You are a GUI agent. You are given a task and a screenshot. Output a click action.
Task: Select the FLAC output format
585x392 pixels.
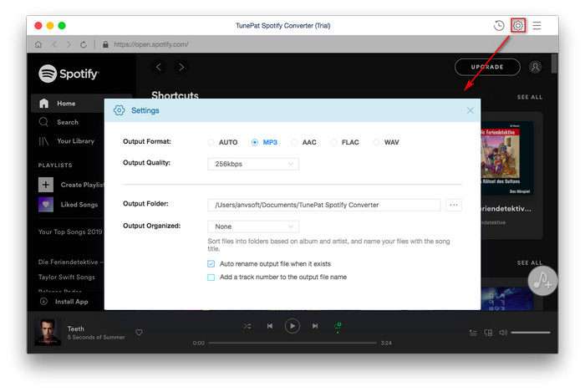(336, 142)
